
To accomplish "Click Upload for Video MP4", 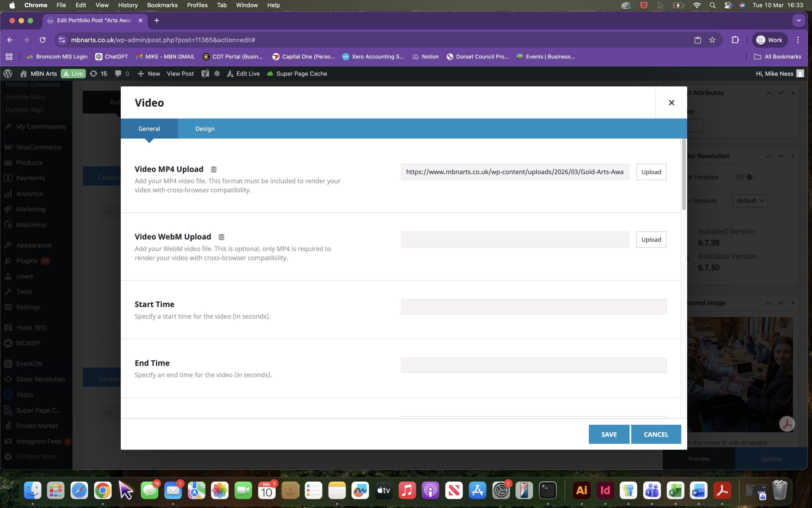I will coord(651,172).
